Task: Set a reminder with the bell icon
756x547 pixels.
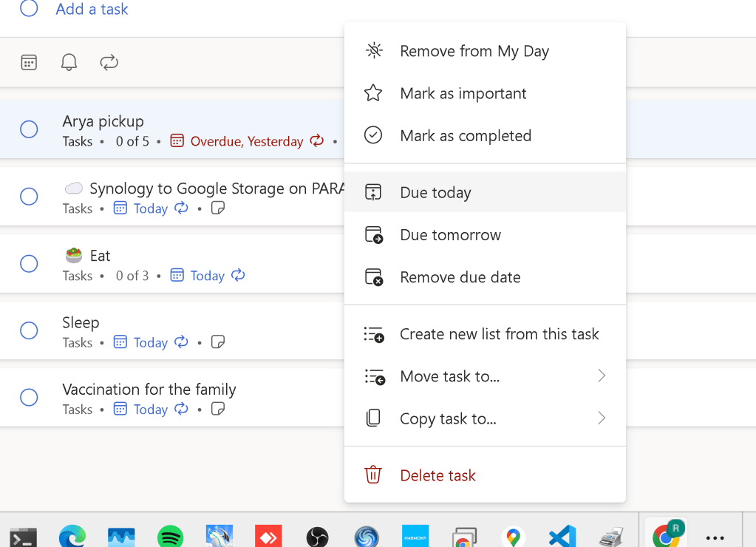Action: tap(69, 62)
